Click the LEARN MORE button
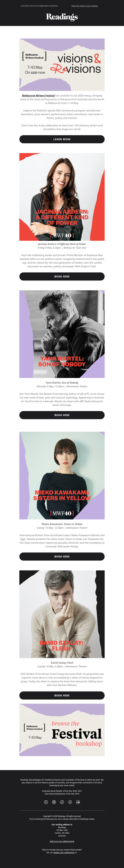Image resolution: width=124 pixels, height=868 pixels. coord(62,139)
